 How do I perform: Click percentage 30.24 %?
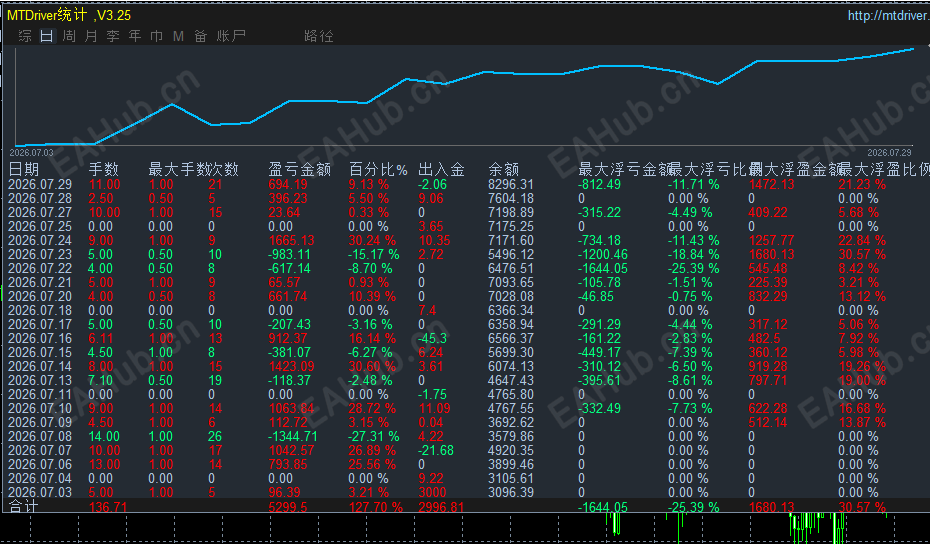tap(372, 240)
